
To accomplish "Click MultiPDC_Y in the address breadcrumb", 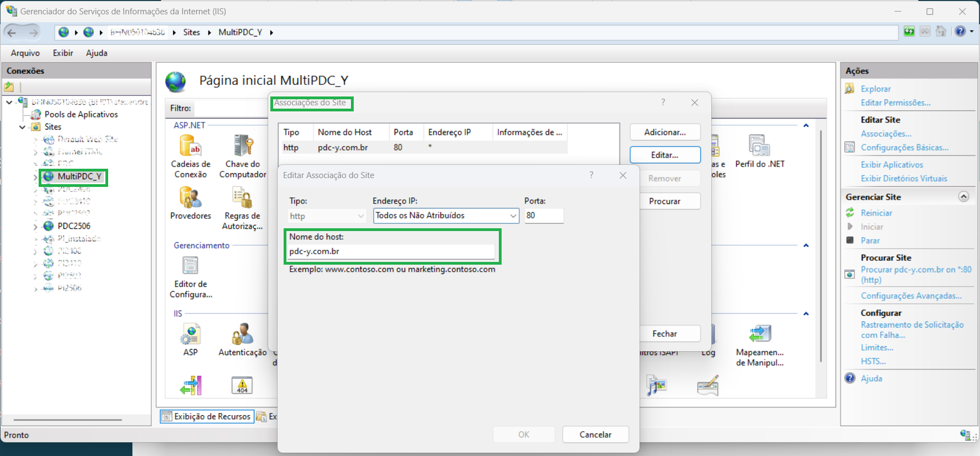I will coord(240,33).
